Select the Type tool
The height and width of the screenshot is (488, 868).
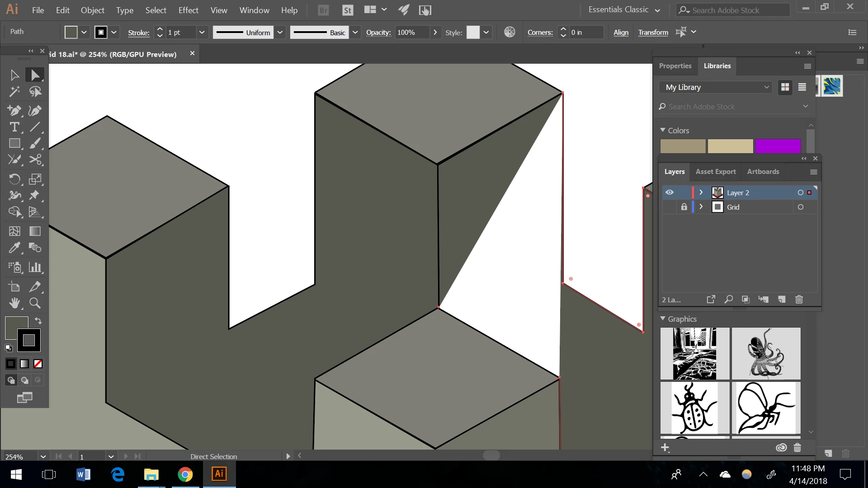14,127
